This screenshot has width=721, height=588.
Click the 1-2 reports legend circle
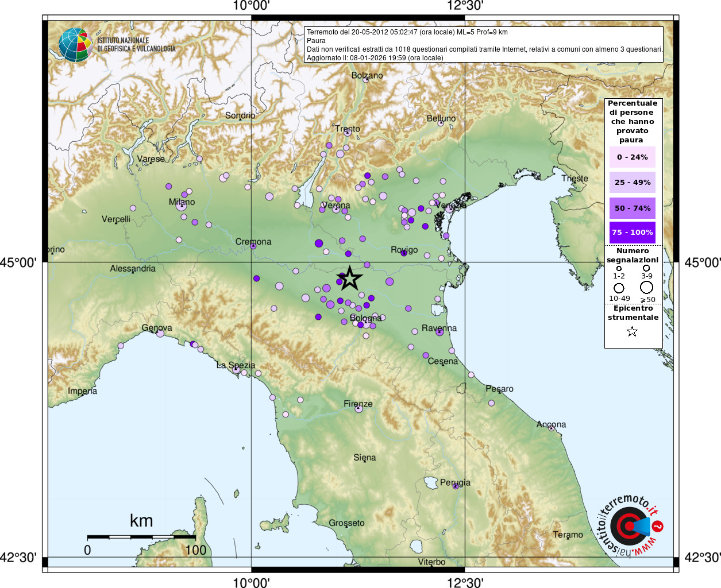(619, 268)
